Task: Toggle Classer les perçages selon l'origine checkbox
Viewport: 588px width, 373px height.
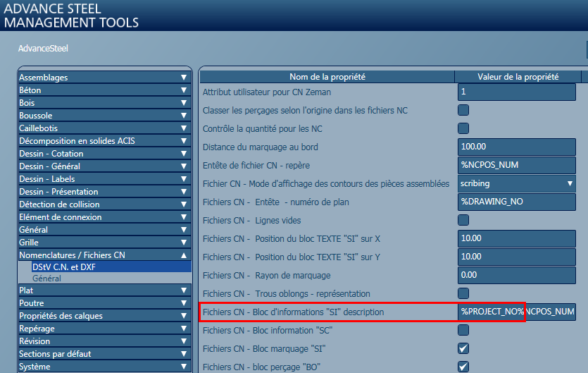Action: pos(463,110)
